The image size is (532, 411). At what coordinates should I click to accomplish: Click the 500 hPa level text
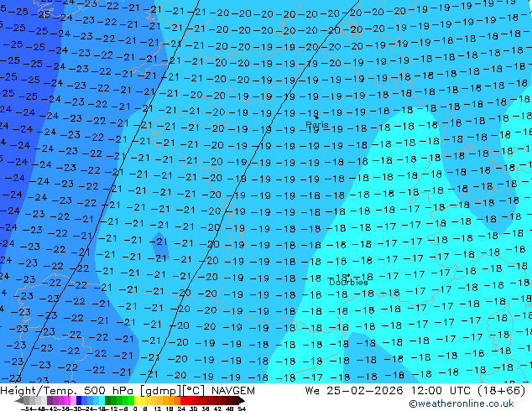point(110,391)
